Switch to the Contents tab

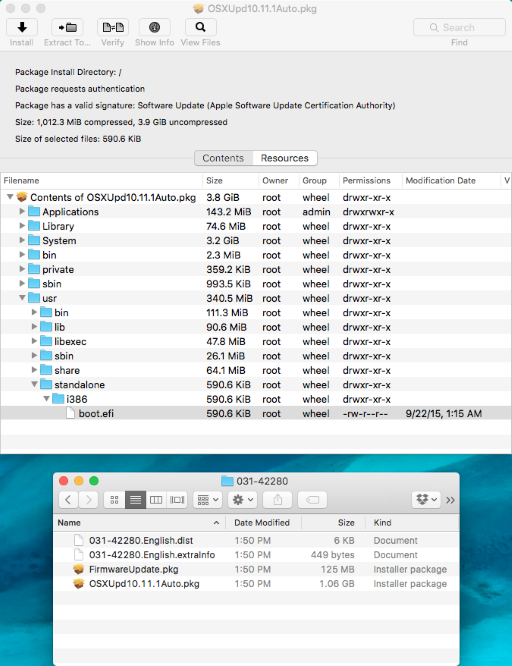pos(223,158)
